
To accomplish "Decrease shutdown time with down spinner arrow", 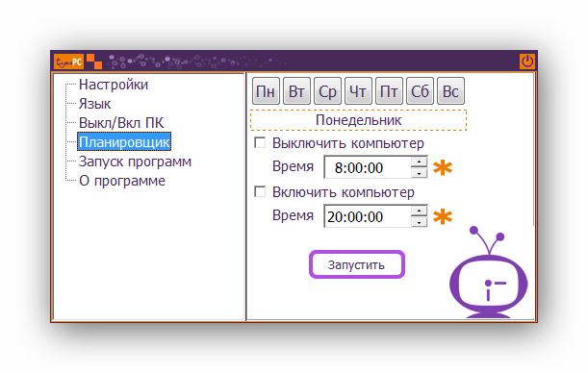I will 419,173.
